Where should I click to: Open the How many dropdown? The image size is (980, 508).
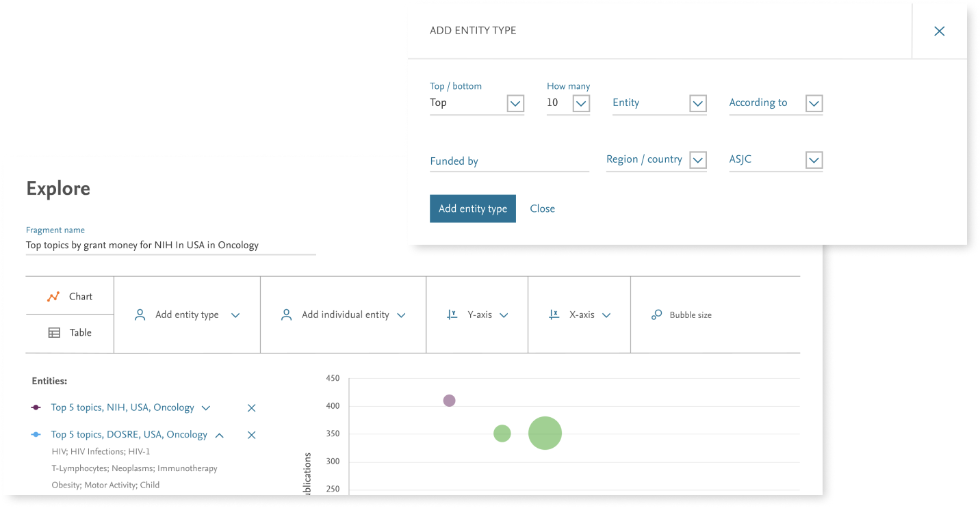click(x=581, y=104)
